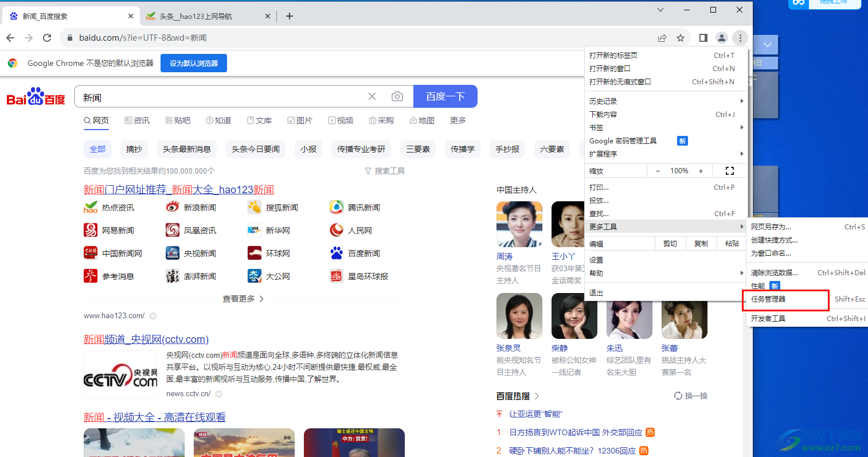Expand the 更多工具 menu item
This screenshot has height=457, width=868.
(666, 226)
